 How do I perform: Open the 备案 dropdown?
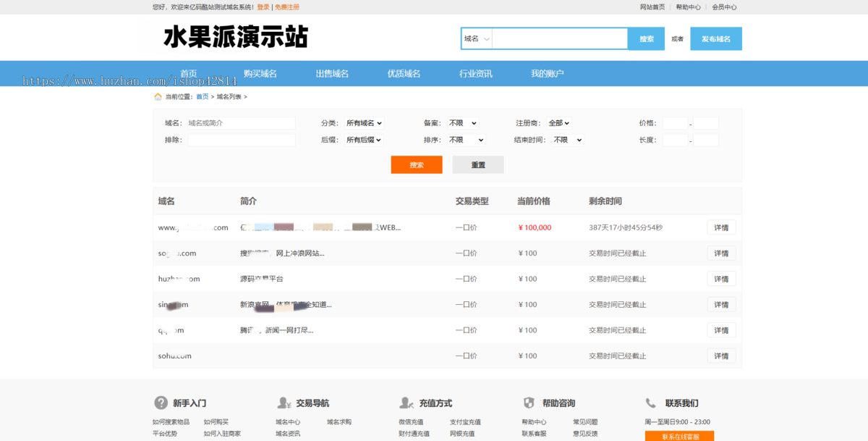pos(462,123)
